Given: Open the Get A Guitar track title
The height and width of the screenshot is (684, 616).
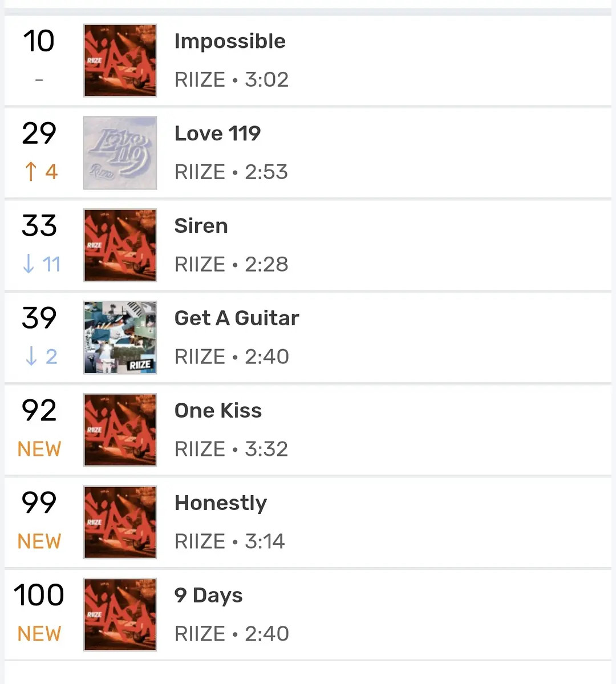Looking at the screenshot, I should [x=237, y=318].
